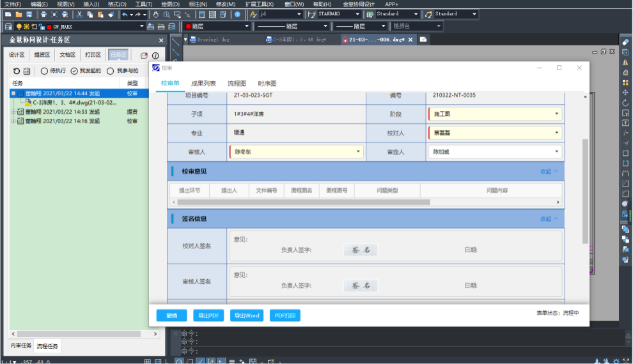Refresh the task list in task panel
The height and width of the screenshot is (364, 633).
(17, 71)
